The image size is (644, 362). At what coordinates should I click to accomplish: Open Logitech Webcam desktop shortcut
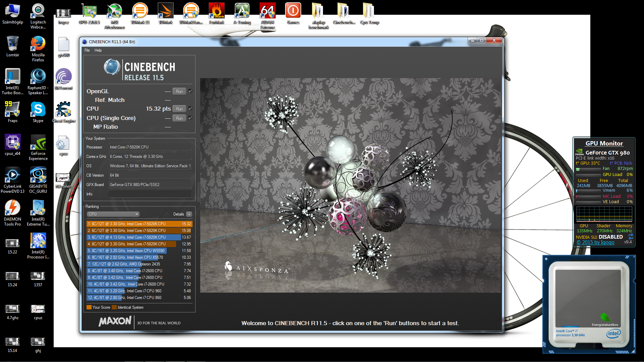click(38, 16)
